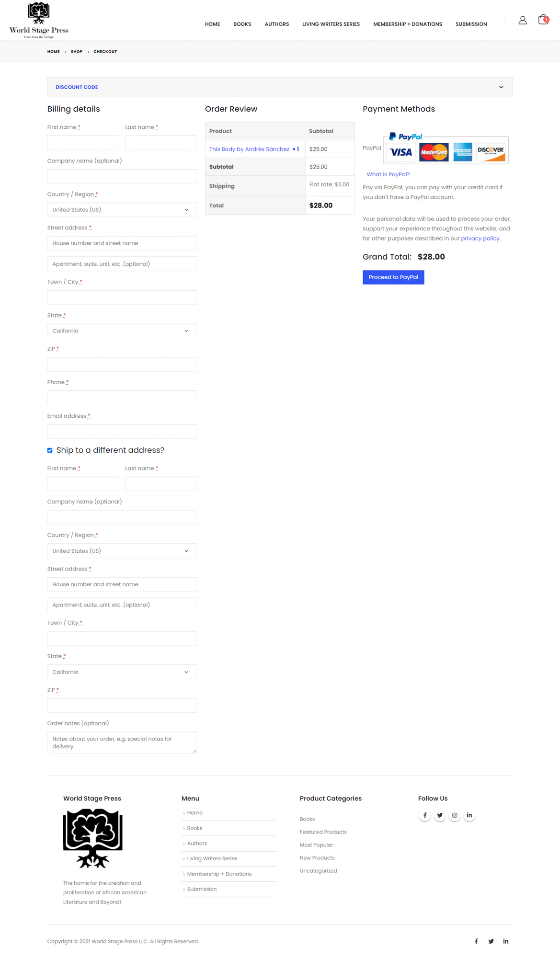Go to Books in top navigation
Screen dimensions: 560x958
pos(242,24)
